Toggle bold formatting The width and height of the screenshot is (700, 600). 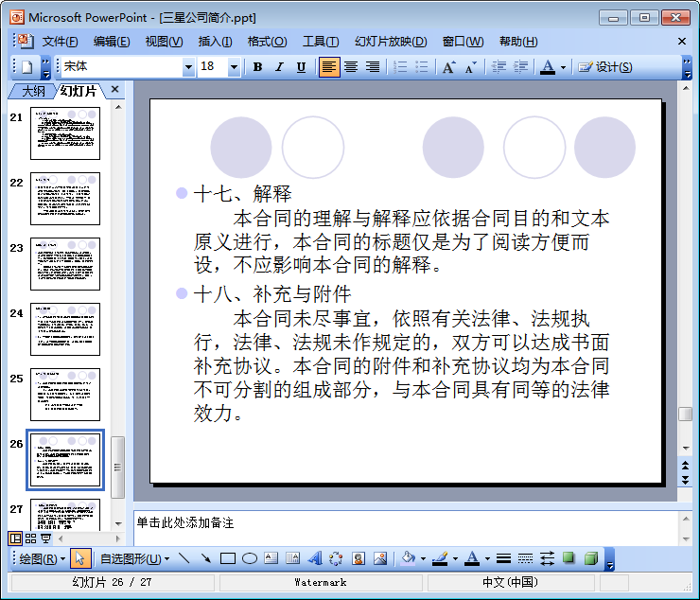pyautogui.click(x=257, y=67)
